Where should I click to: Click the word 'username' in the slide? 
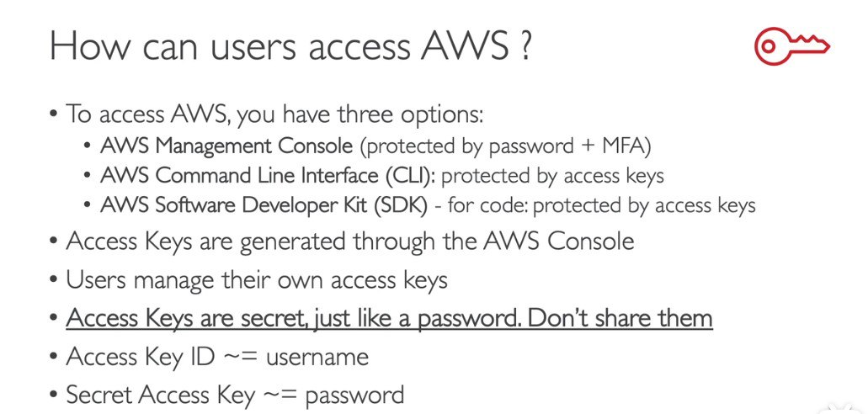pyautogui.click(x=317, y=358)
